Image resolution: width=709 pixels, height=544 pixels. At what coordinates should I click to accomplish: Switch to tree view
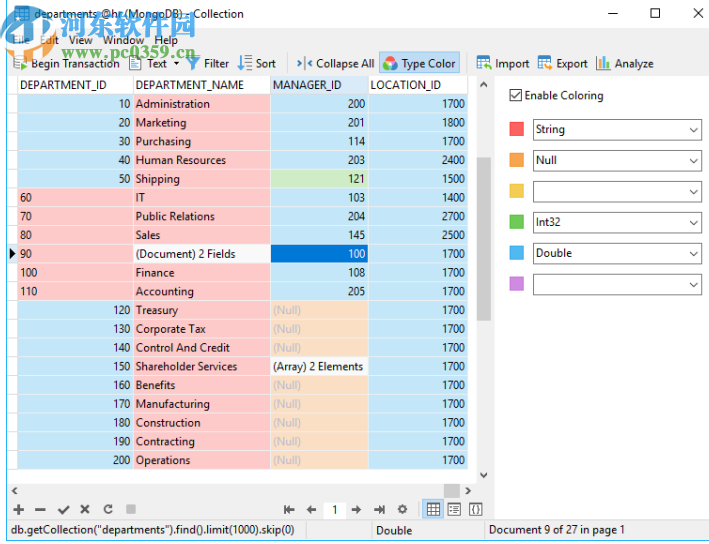454,510
